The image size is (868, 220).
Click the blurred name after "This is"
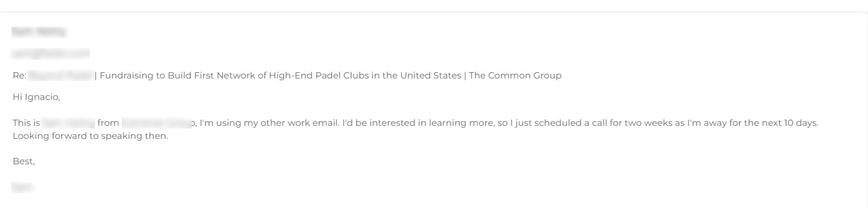[68, 123]
